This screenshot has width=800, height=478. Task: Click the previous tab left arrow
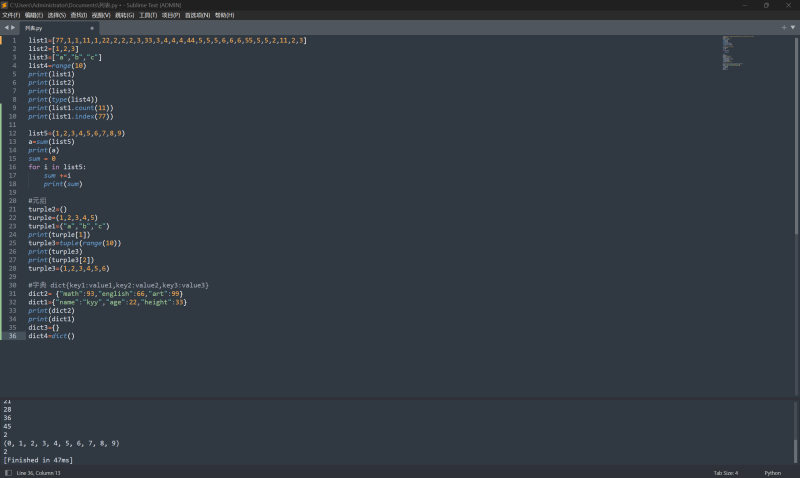pyautogui.click(x=5, y=27)
